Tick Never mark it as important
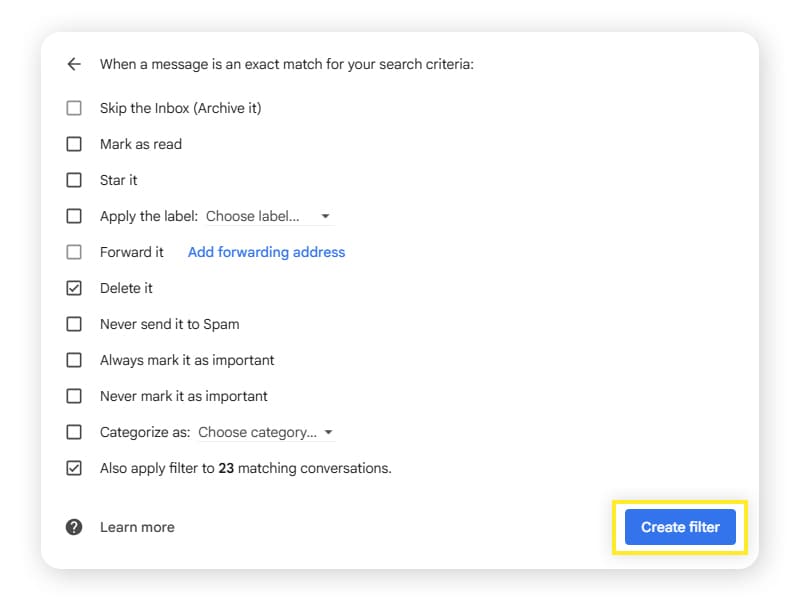 [x=74, y=396]
